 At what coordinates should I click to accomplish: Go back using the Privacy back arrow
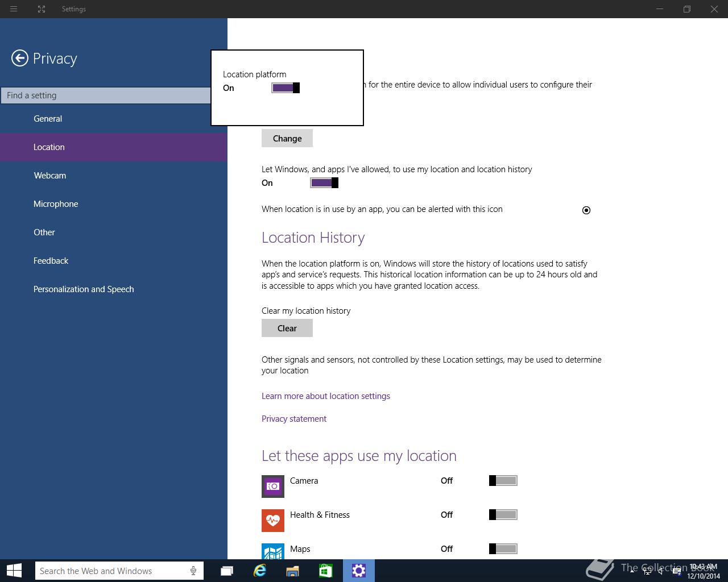pyautogui.click(x=19, y=58)
